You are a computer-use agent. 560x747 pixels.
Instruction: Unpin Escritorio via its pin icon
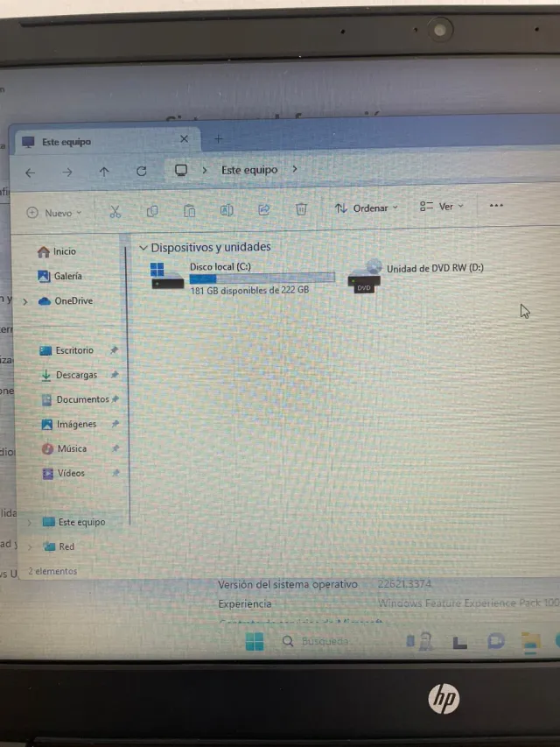114,350
